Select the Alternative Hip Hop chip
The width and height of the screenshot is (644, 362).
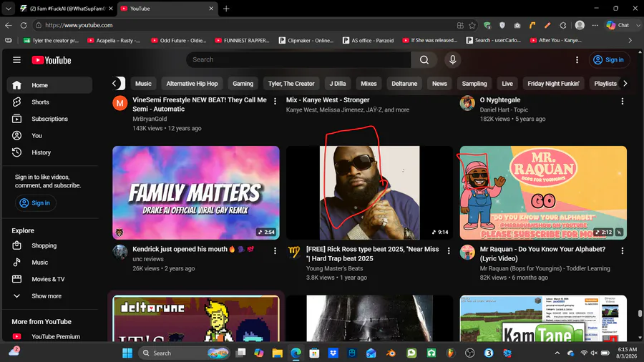click(x=192, y=84)
